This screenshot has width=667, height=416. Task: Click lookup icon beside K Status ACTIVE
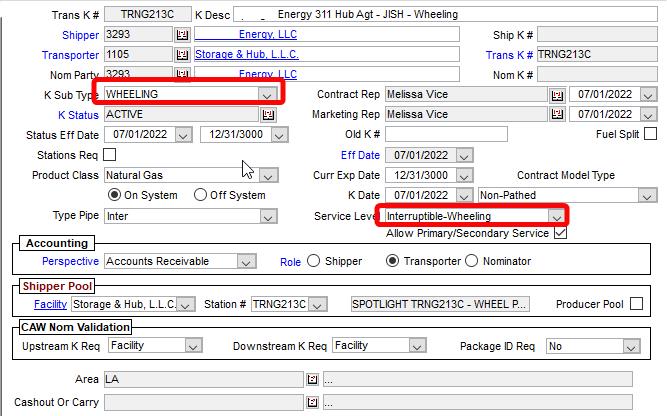click(x=267, y=115)
